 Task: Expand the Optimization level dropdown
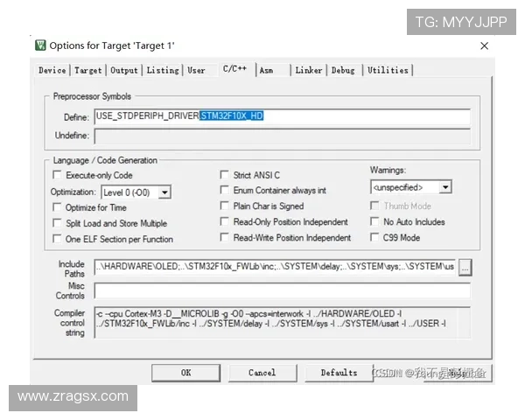[164, 192]
